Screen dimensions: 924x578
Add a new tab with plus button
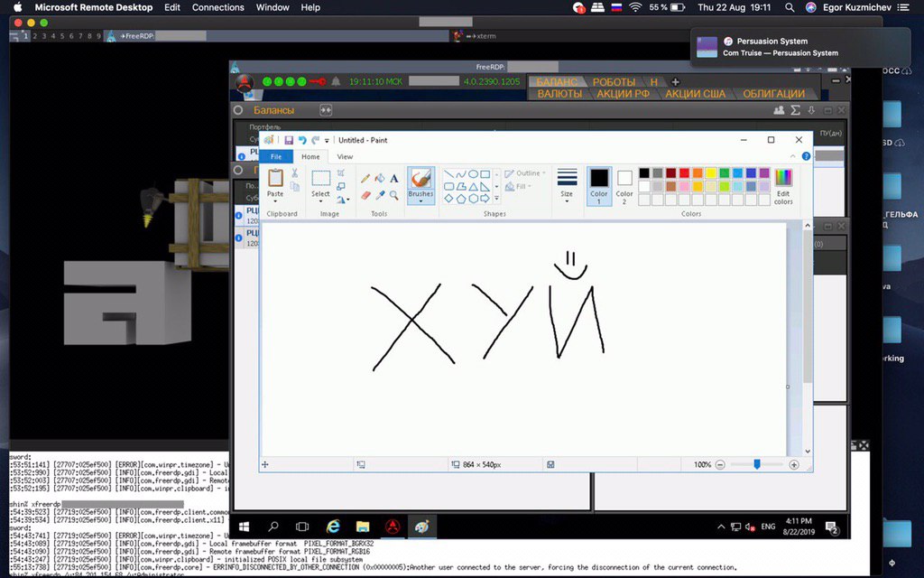pyautogui.click(x=675, y=82)
